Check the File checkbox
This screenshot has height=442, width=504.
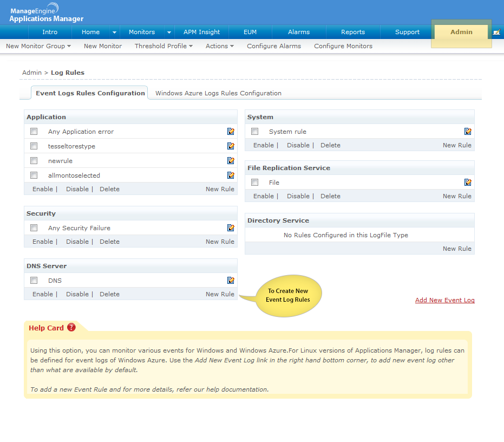[x=254, y=183]
